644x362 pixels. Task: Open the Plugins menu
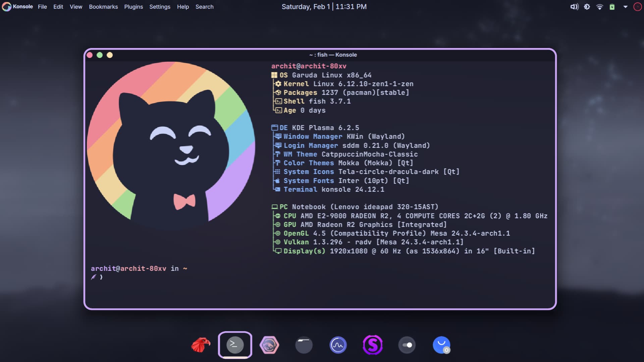tap(133, 7)
